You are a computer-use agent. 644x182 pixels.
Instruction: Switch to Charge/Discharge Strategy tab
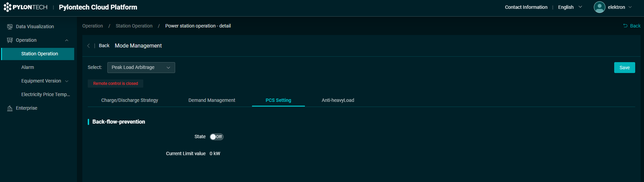[x=129, y=100]
